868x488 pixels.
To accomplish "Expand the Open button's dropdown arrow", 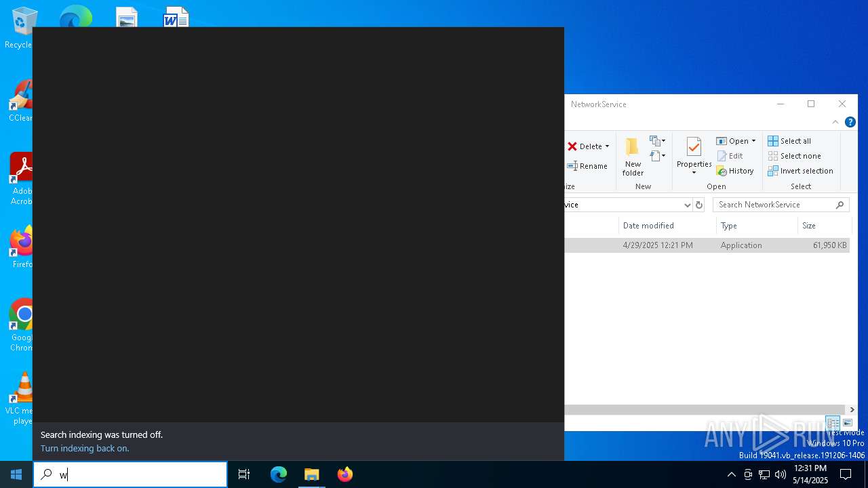I will (x=753, y=141).
